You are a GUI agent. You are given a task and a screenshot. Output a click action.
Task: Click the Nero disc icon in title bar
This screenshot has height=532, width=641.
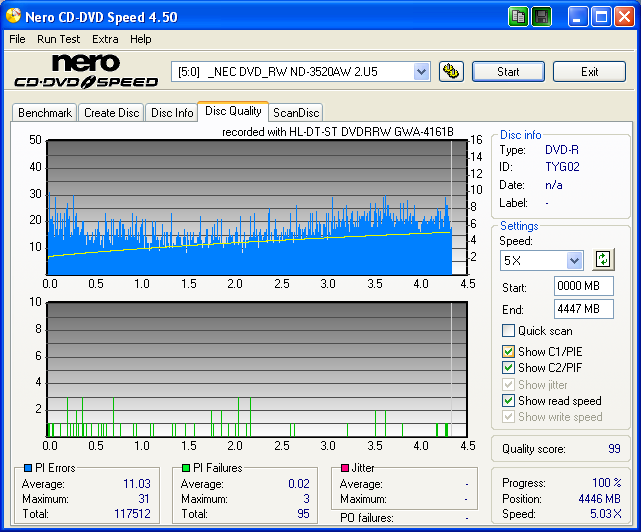[13, 16]
